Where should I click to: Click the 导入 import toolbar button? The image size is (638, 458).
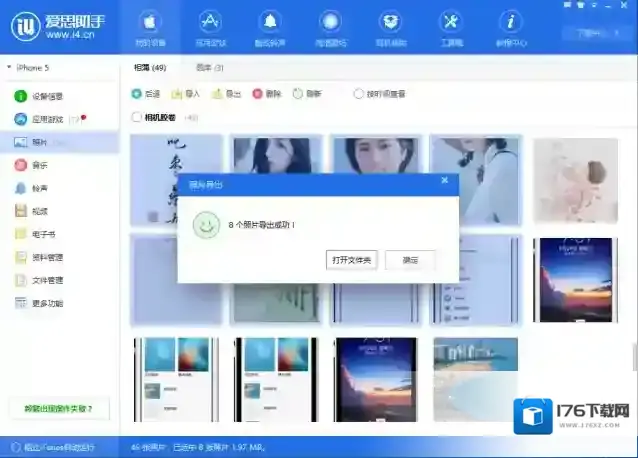point(186,94)
